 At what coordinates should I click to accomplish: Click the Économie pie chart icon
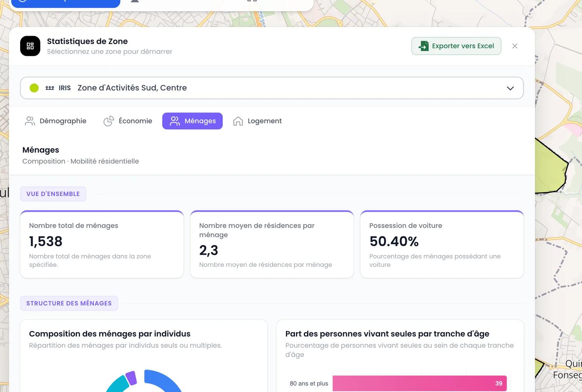[109, 121]
